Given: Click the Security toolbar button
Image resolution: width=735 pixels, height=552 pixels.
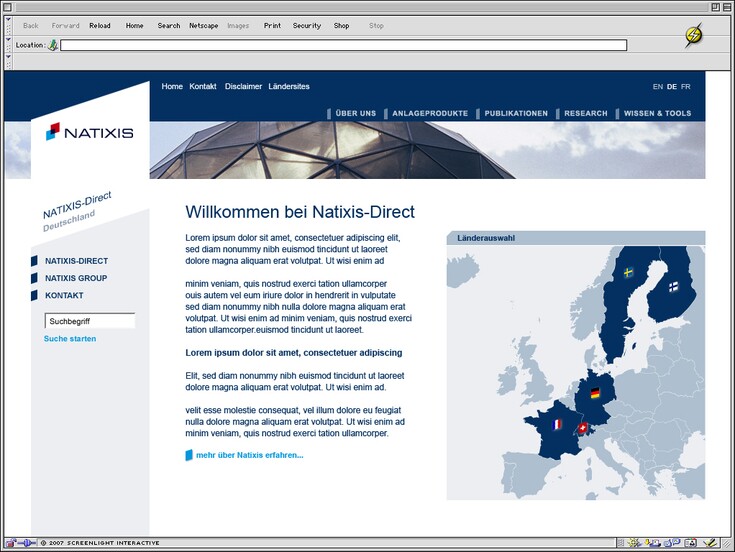Looking at the screenshot, I should [x=307, y=26].
